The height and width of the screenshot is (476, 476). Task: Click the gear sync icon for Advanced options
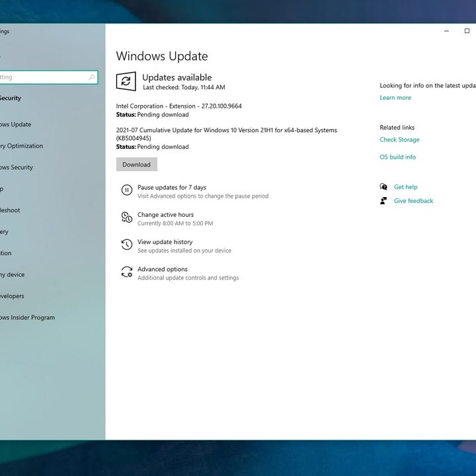coord(126,272)
